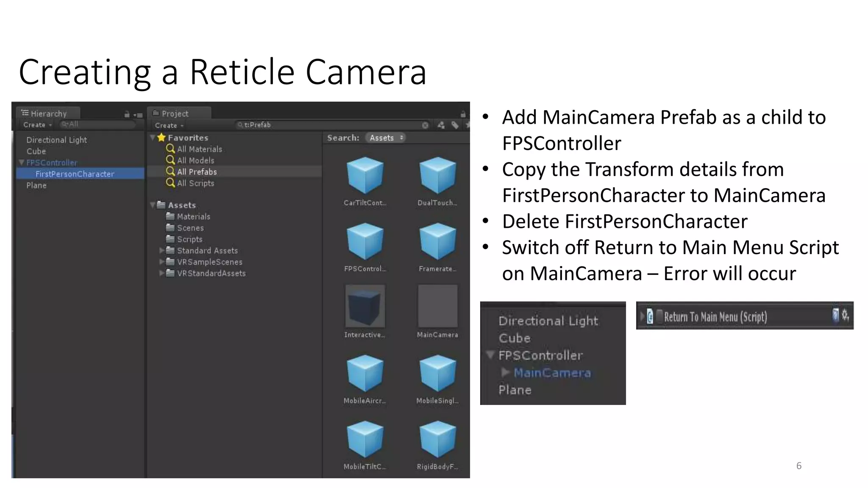Select MainCamera in the small hierarchy

tap(552, 373)
